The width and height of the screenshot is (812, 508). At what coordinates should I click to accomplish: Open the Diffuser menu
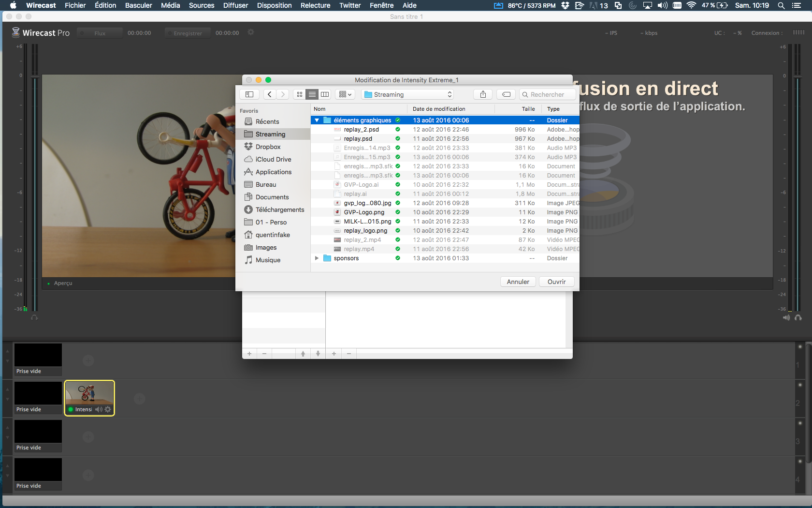pyautogui.click(x=235, y=5)
